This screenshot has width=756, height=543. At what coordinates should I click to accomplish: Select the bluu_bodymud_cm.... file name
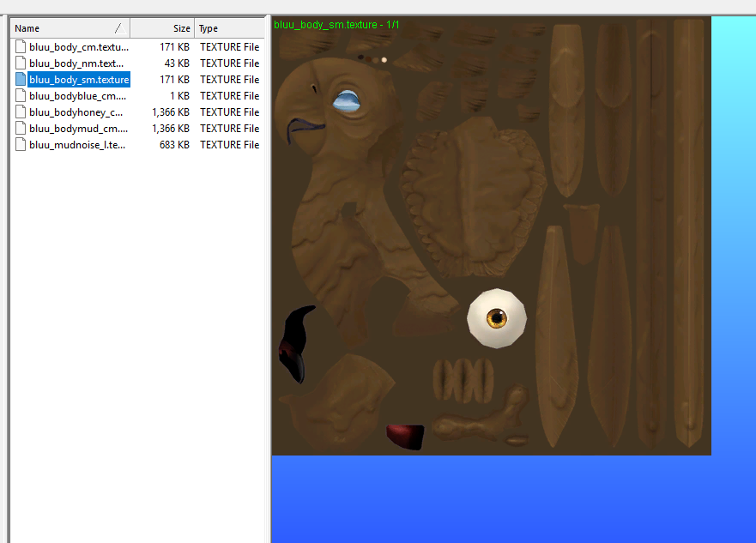(79, 129)
